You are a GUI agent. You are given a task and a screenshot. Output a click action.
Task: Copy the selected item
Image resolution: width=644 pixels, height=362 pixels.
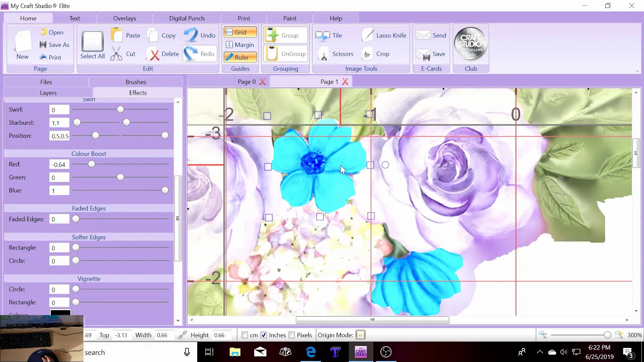click(x=162, y=35)
